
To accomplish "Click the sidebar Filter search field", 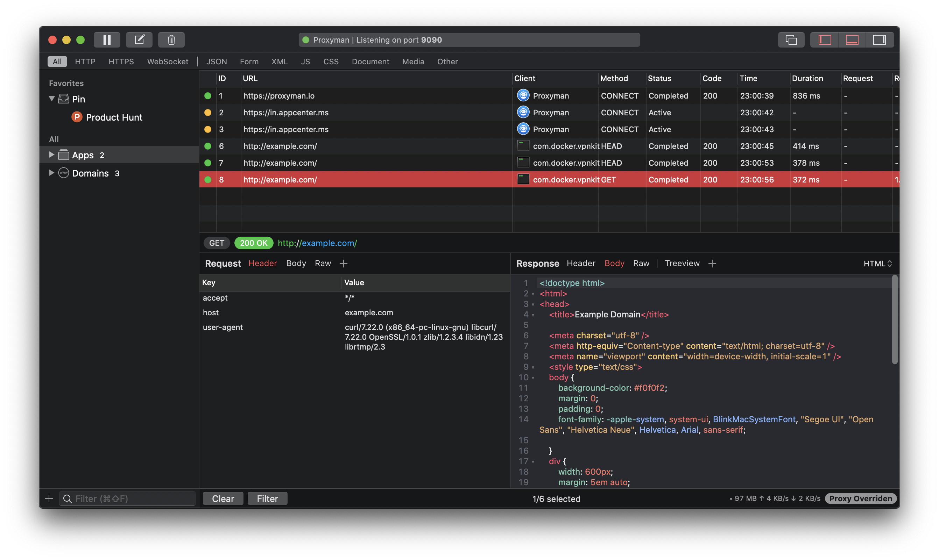I will pyautogui.click(x=128, y=498).
